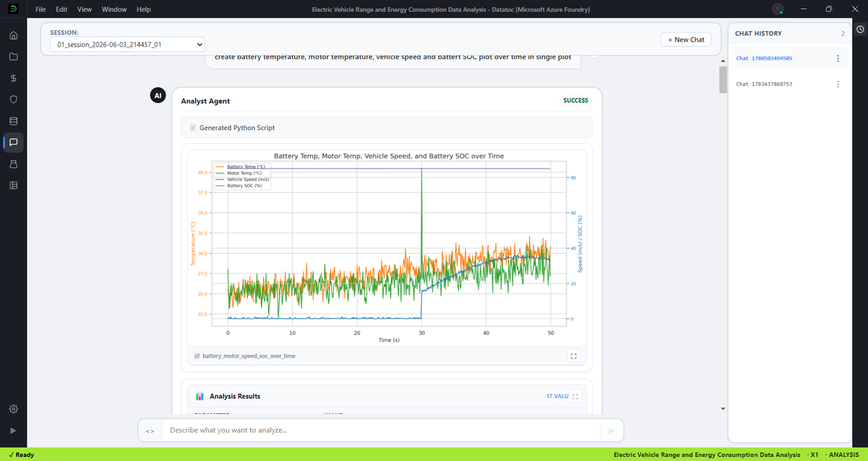Select Chat 1783437868753 in history
The width and height of the screenshot is (868, 461).
point(764,84)
